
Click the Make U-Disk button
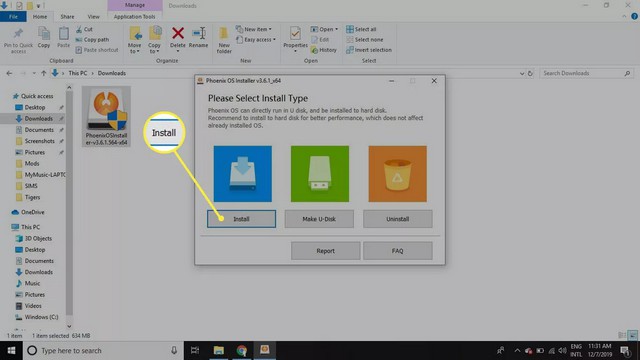(319, 219)
